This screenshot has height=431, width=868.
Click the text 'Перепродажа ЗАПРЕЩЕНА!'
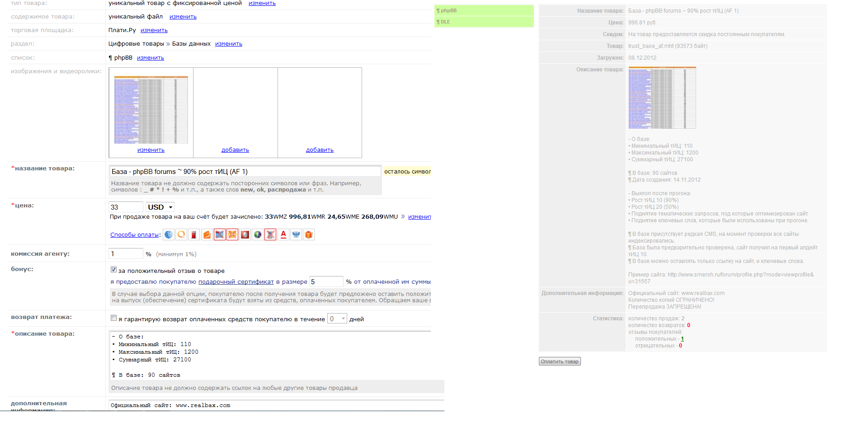(665, 307)
